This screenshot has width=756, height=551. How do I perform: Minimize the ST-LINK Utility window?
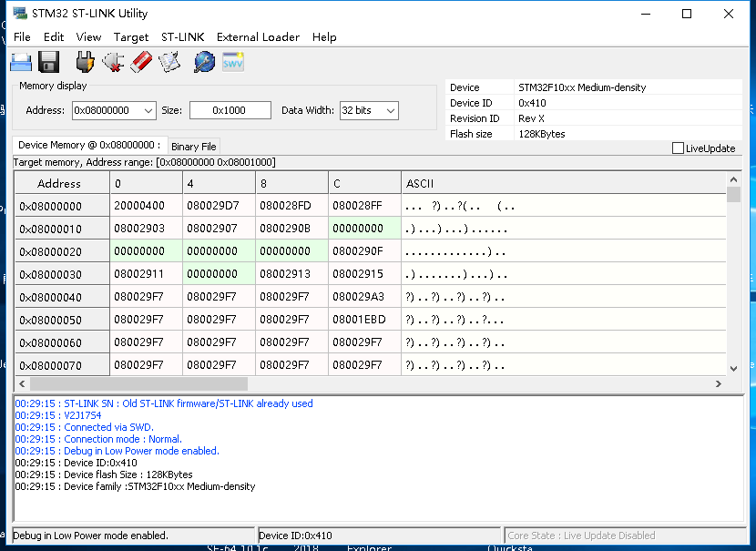pos(646,14)
